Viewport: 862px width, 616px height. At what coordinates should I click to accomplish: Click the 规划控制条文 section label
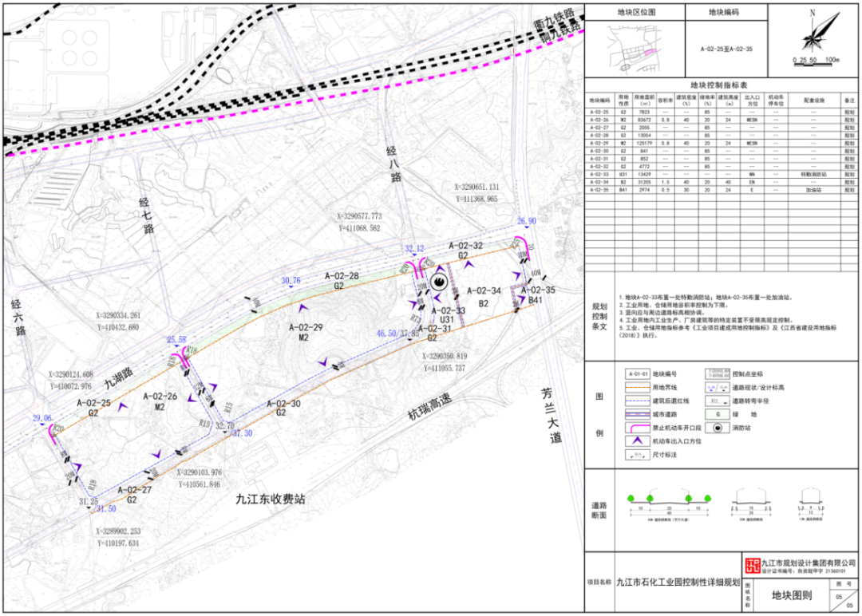click(599, 316)
